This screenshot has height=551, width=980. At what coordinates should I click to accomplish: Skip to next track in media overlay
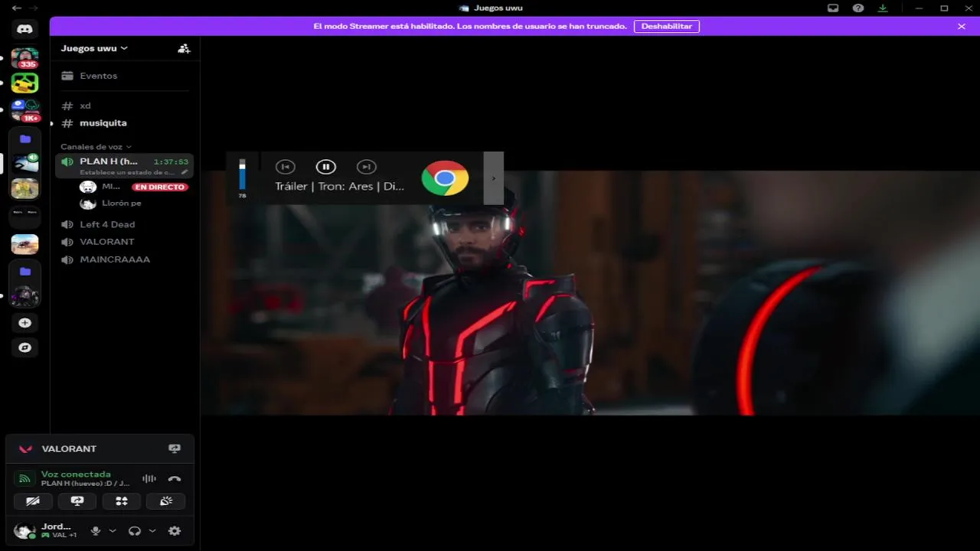[367, 167]
